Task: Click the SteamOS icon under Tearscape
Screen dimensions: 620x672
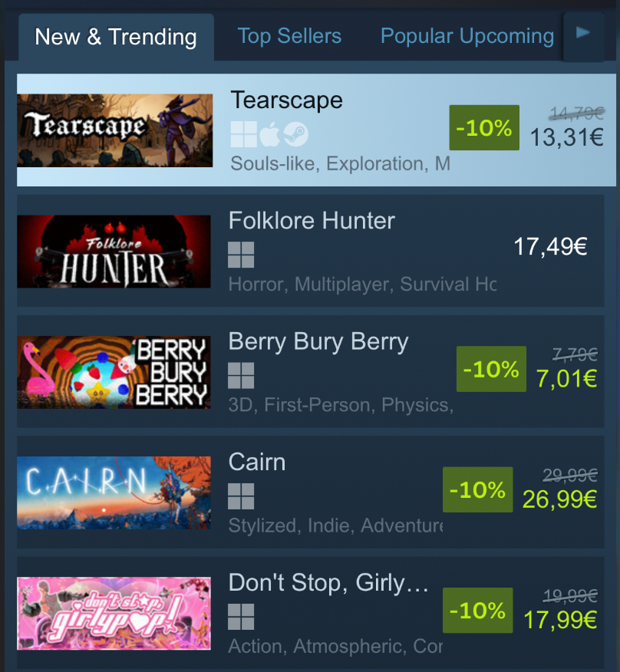Action: point(295,134)
